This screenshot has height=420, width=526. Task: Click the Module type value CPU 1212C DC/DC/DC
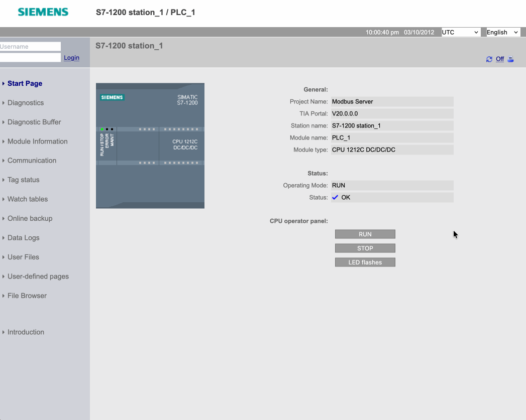[x=392, y=150]
